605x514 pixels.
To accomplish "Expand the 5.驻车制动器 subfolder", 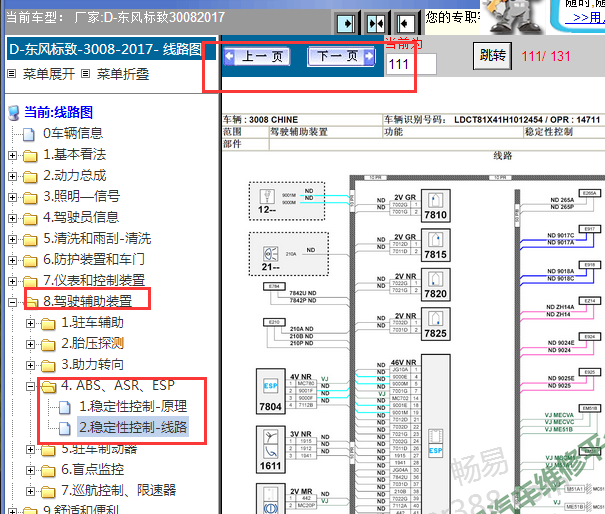I will point(30,449).
